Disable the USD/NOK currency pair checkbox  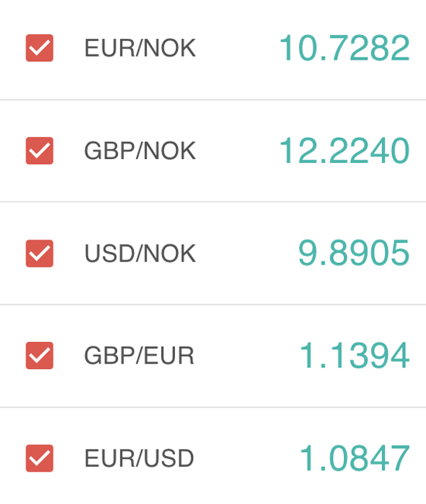[x=40, y=254]
